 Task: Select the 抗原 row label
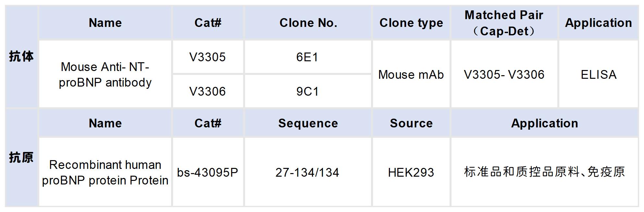(x=21, y=158)
